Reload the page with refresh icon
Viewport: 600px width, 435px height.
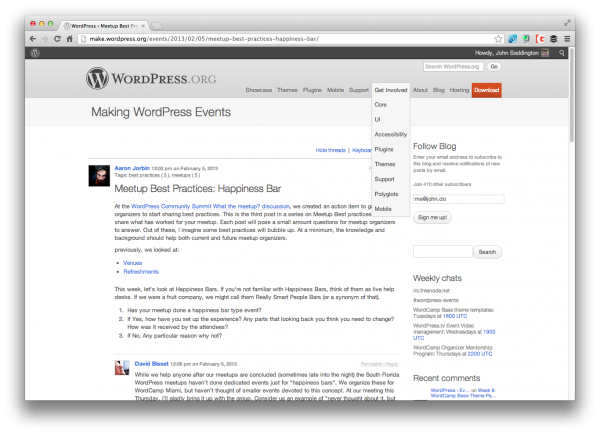pyautogui.click(x=57, y=39)
